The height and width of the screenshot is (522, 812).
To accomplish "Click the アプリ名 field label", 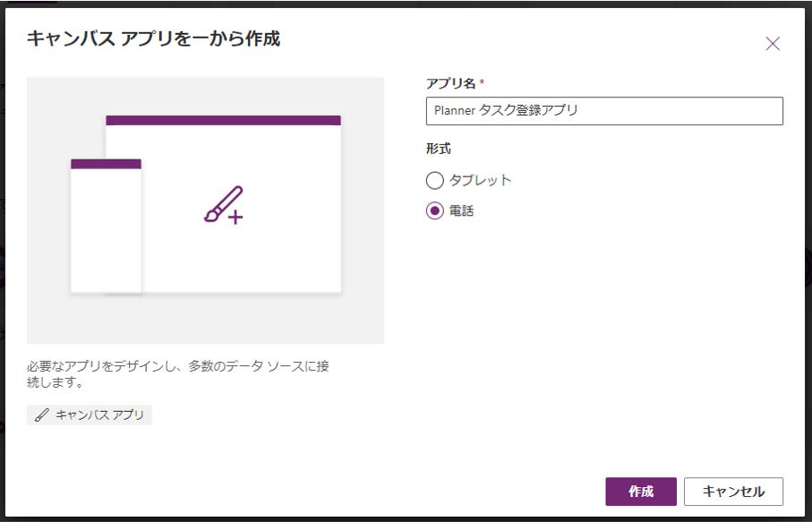I will 451,82.
